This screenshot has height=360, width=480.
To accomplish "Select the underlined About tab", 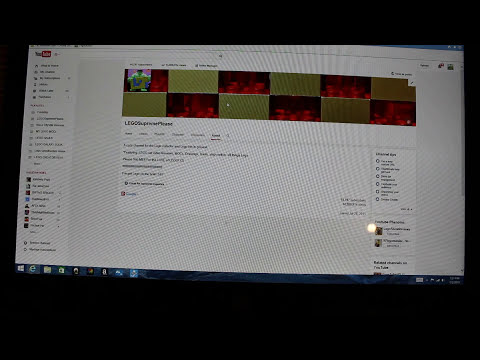I will tap(216, 135).
